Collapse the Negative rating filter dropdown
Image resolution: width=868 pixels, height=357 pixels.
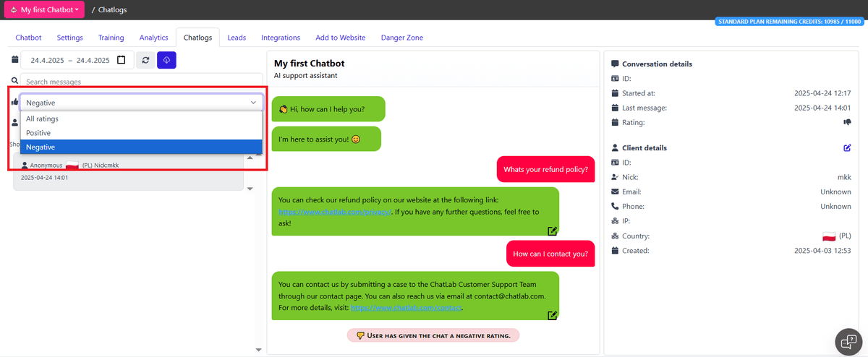(x=141, y=103)
